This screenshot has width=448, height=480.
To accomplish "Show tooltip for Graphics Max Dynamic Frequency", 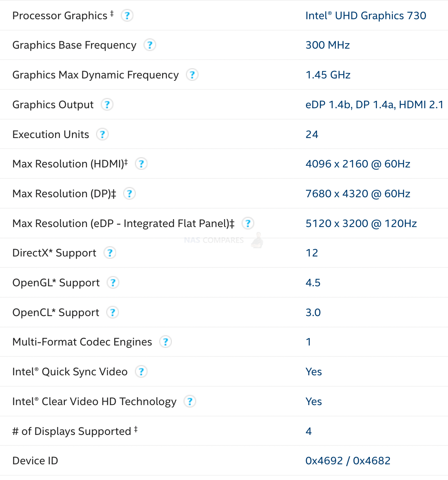I will (x=192, y=75).
